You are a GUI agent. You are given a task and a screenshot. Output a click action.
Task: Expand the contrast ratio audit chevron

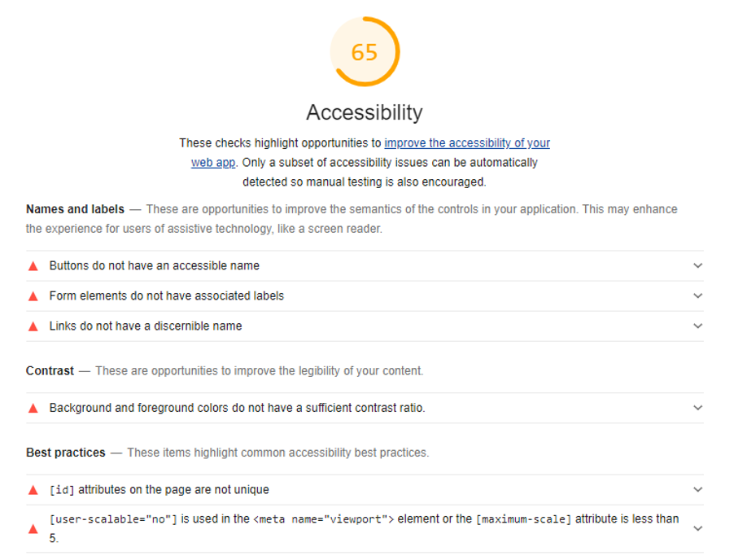697,408
